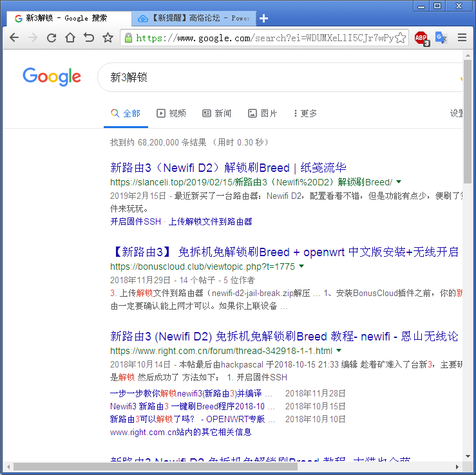Click the scroll left arrow
The image size is (476, 475).
pyautogui.click(x=8, y=467)
